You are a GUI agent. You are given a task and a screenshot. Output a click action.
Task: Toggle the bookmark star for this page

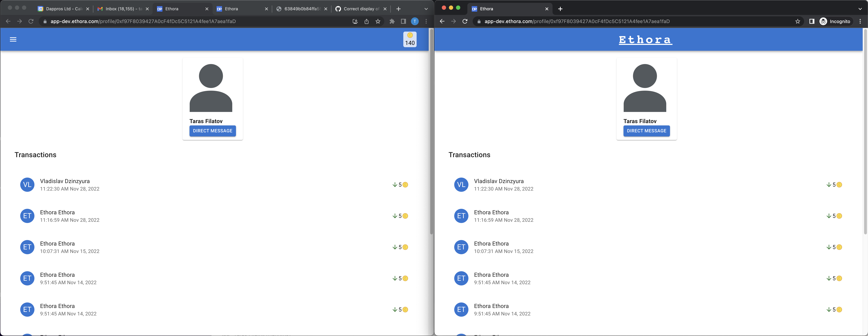[378, 21]
